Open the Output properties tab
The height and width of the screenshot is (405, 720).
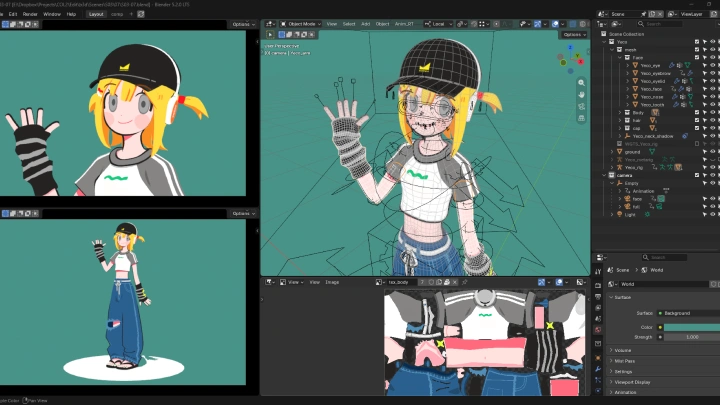(x=598, y=297)
